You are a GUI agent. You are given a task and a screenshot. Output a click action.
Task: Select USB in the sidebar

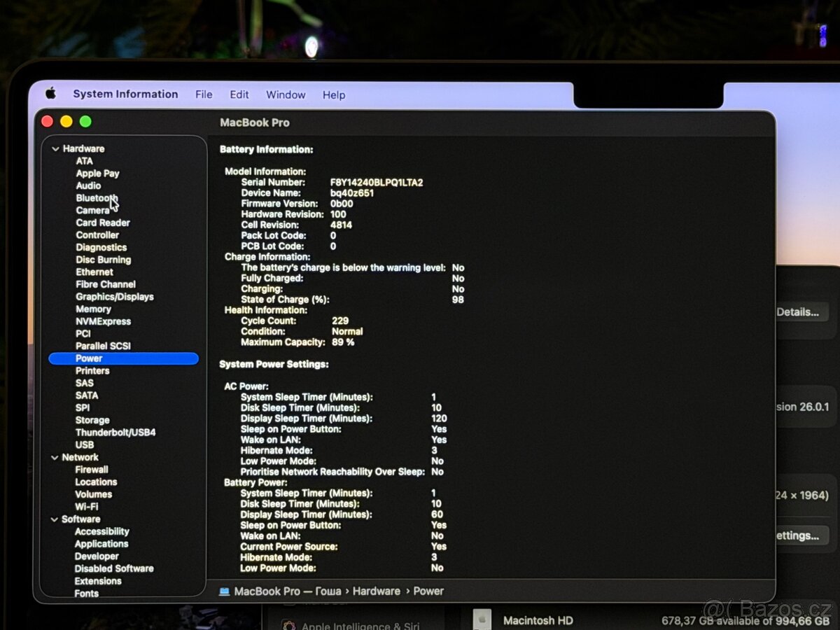(85, 444)
